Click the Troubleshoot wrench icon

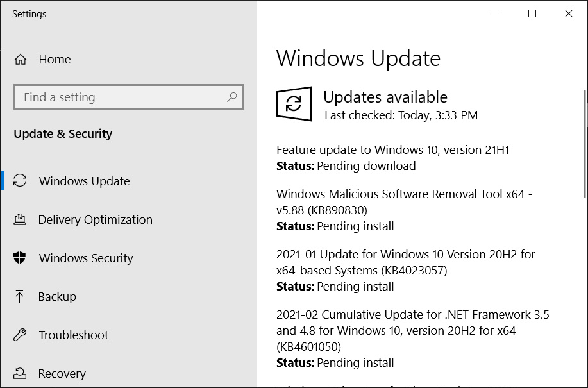tap(20, 335)
